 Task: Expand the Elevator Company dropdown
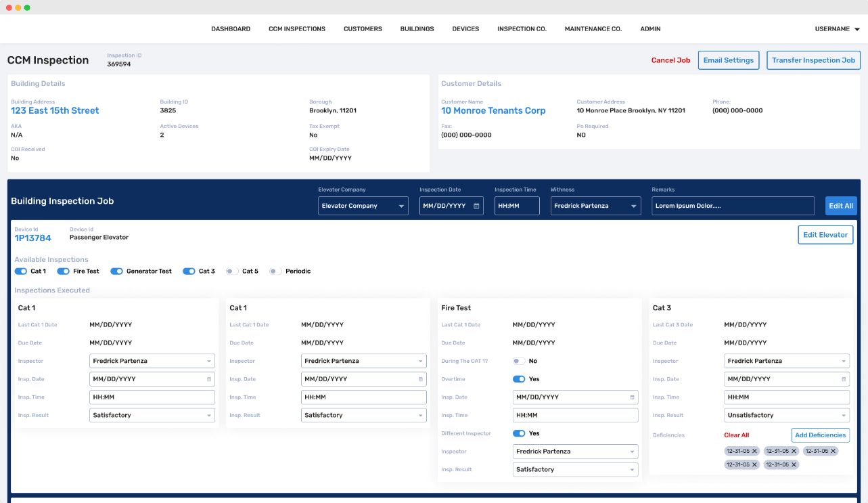tap(363, 206)
